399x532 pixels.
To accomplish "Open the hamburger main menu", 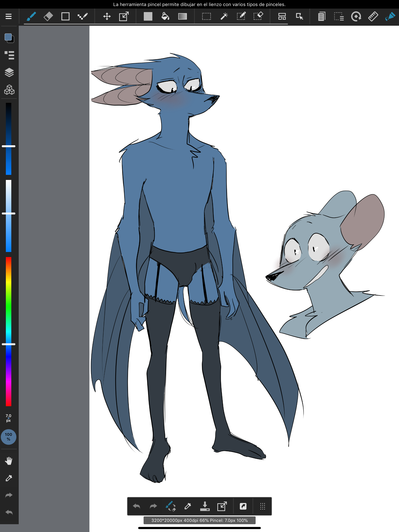I will pos(9,16).
